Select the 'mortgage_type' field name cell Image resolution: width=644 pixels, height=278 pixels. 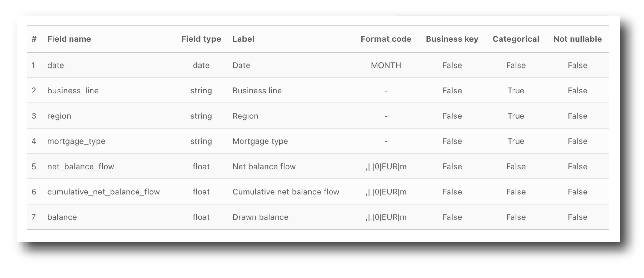[76, 141]
